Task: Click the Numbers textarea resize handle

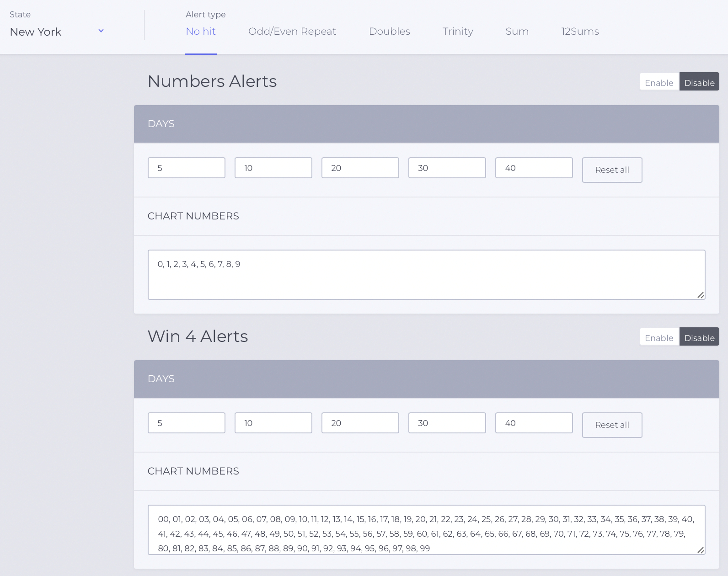Action: (x=701, y=295)
